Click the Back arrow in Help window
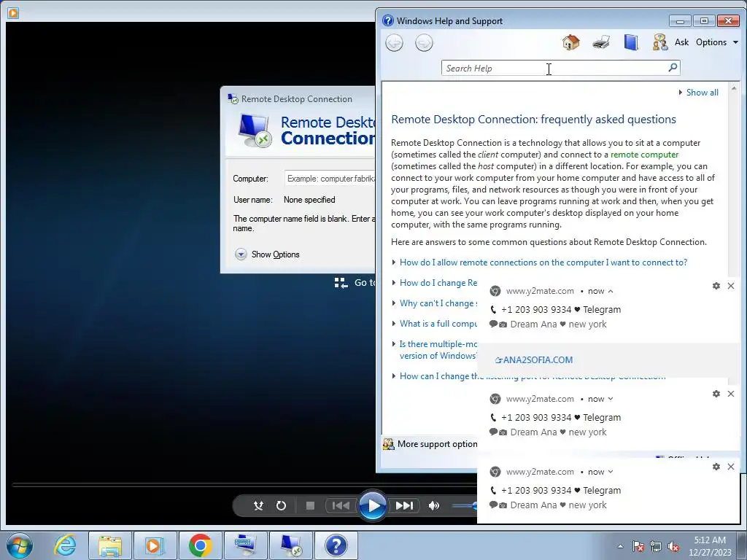Image resolution: width=747 pixels, height=560 pixels. coord(394,43)
